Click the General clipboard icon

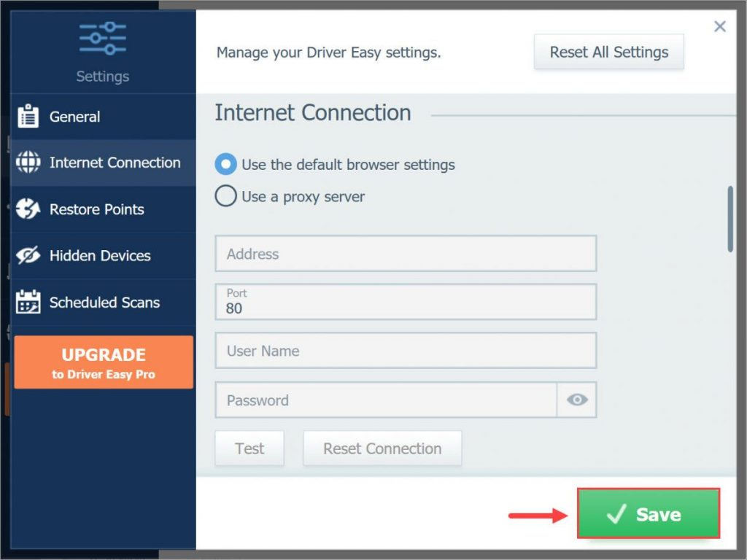pos(28,117)
